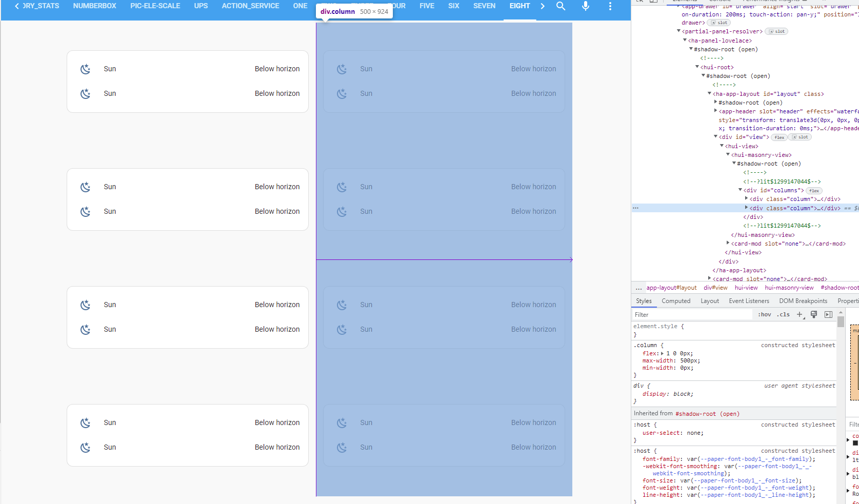Toggle element states with the :hov button
Viewport: 859px width, 504px height.
[764, 314]
